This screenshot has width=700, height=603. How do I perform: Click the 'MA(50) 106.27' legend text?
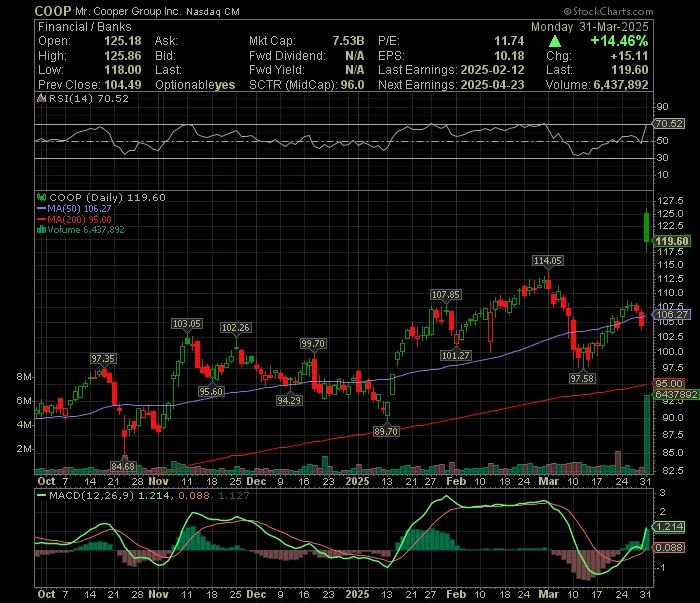point(79,208)
